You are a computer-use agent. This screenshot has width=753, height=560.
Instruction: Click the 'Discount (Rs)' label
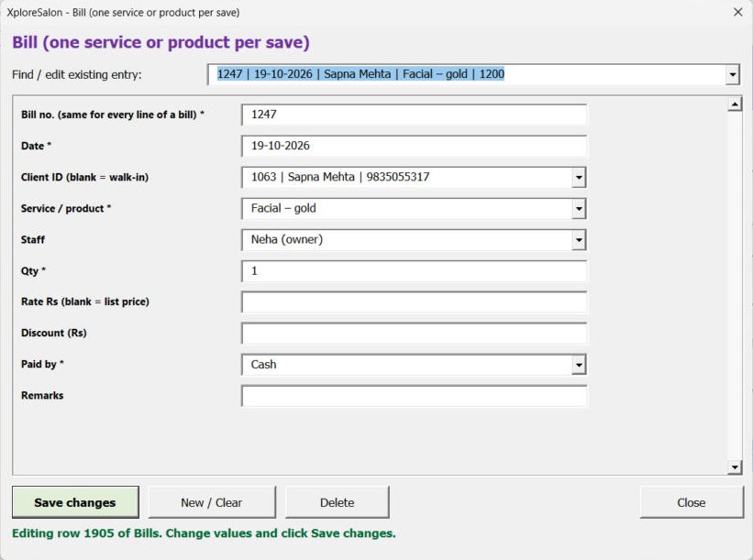[x=54, y=333]
